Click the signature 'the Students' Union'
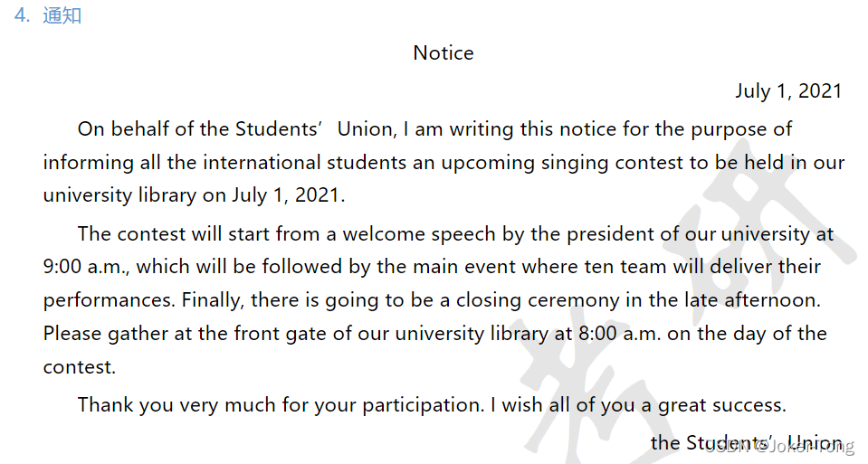 pyautogui.click(x=746, y=443)
